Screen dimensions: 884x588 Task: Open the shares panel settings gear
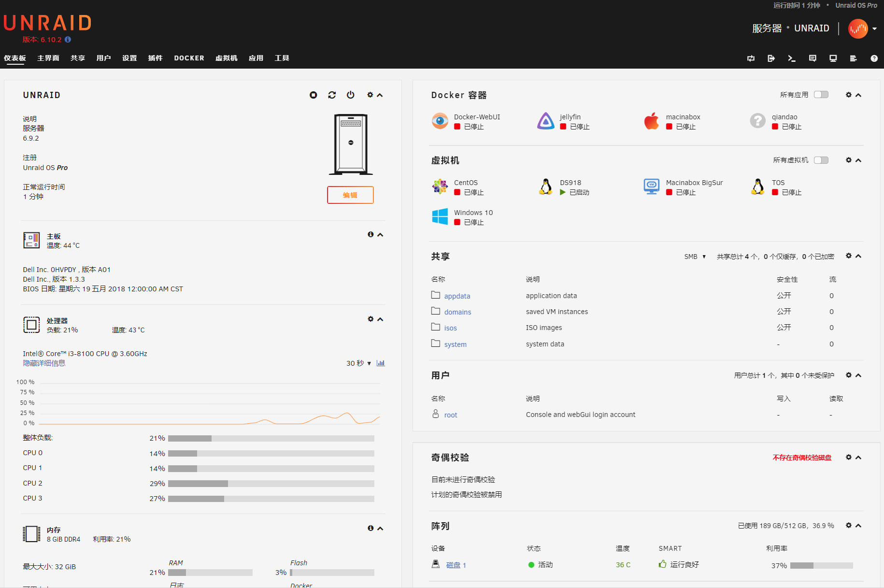tap(849, 256)
